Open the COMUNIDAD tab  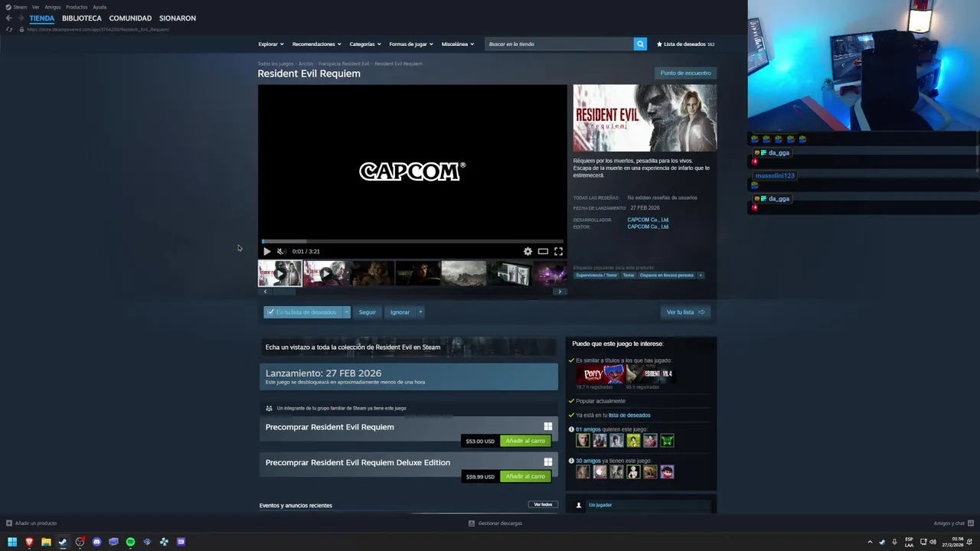tap(130, 18)
